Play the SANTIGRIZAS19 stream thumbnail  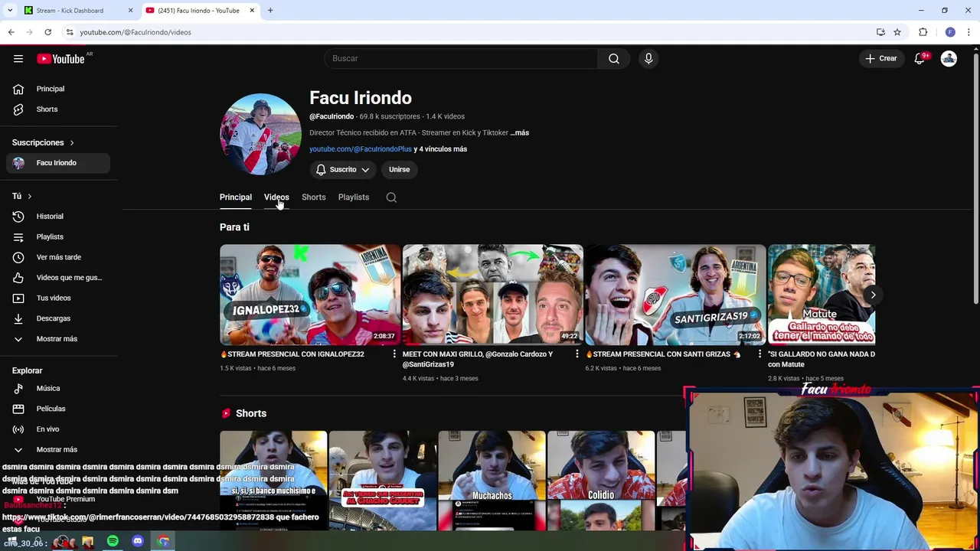point(676,295)
